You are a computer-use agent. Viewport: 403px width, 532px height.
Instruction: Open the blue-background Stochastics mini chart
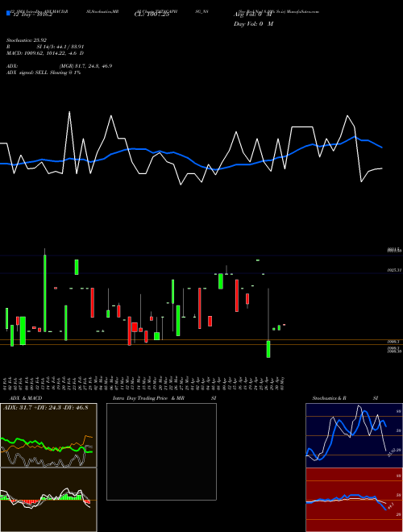[354, 435]
